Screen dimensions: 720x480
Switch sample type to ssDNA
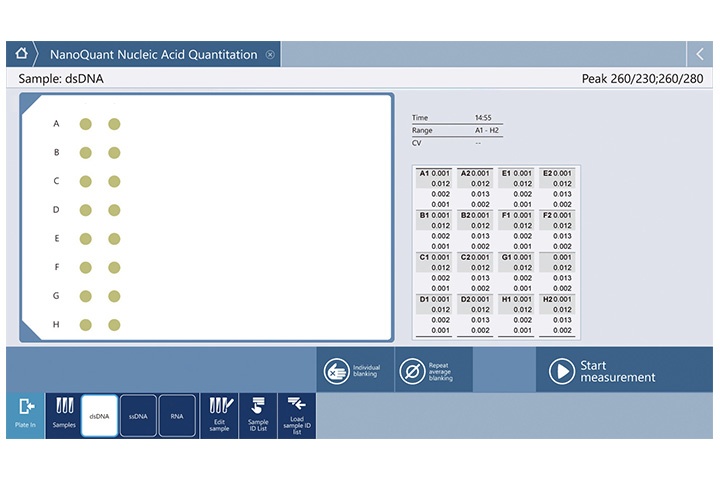[138, 415]
